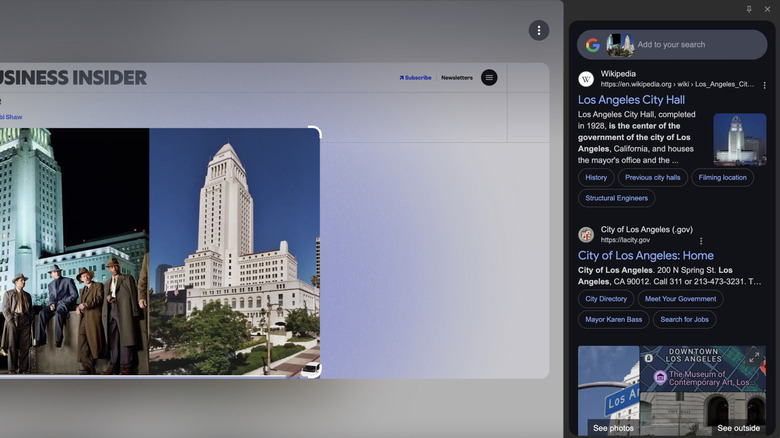
Task: Pin the side panel
Action: click(749, 9)
